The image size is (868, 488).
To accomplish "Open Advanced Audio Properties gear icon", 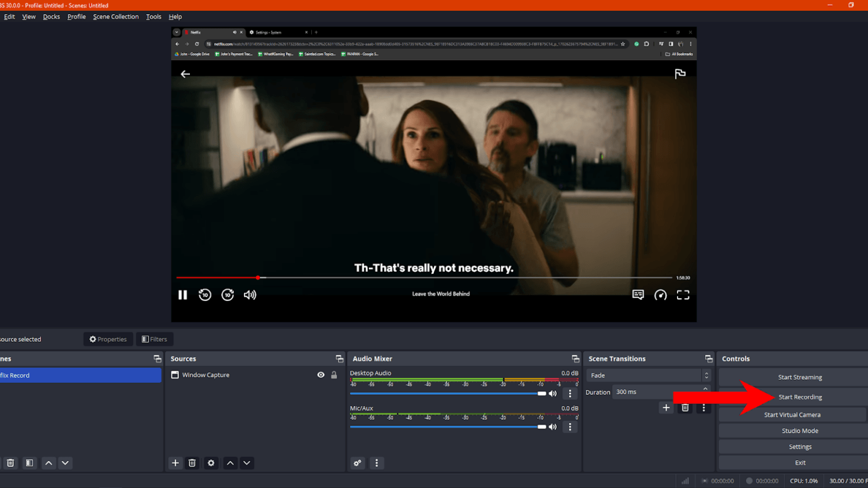I will [357, 463].
